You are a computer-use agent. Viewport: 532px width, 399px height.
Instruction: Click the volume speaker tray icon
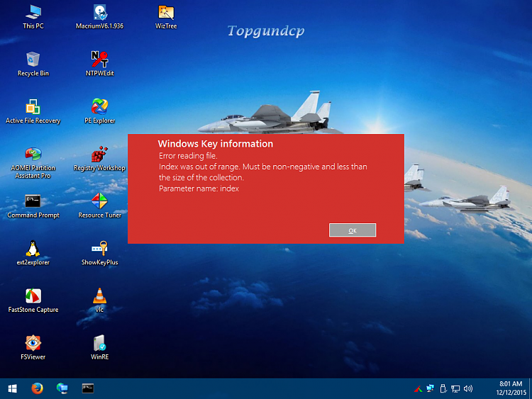pyautogui.click(x=468, y=389)
